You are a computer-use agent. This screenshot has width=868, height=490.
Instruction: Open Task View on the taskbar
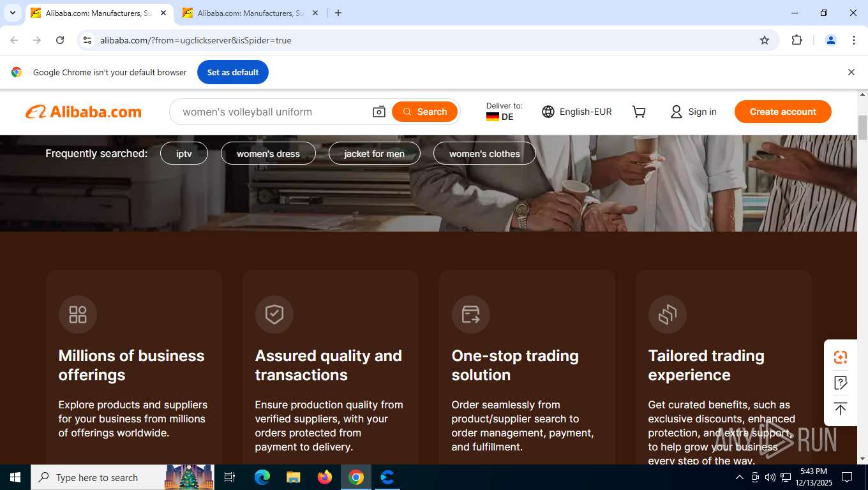coord(230,477)
